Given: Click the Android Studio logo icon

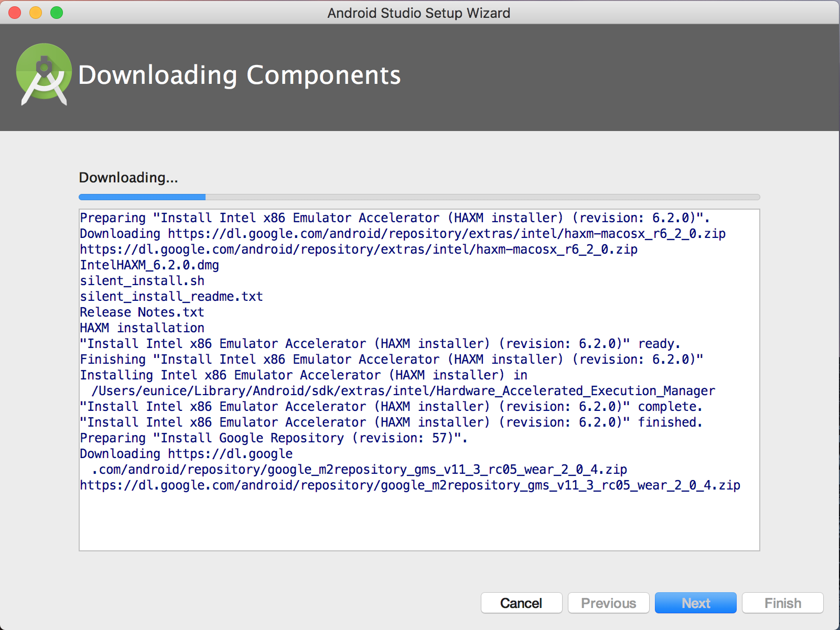Looking at the screenshot, I should 44,74.
